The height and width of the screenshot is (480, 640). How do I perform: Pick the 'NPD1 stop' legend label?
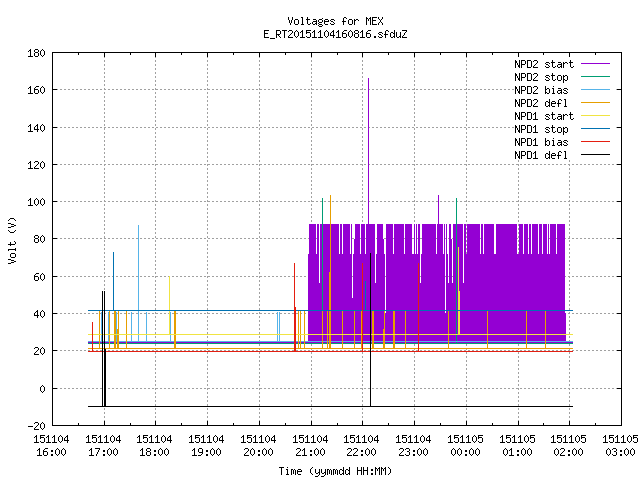tap(541, 129)
